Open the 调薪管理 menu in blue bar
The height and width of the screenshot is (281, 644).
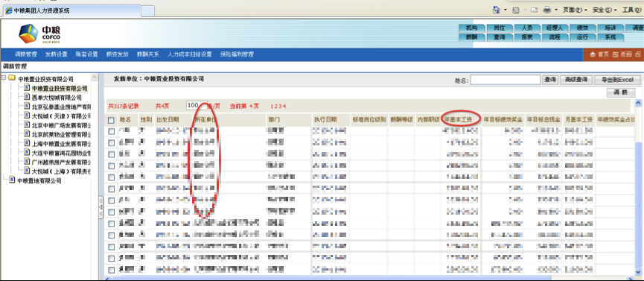[x=26, y=54]
